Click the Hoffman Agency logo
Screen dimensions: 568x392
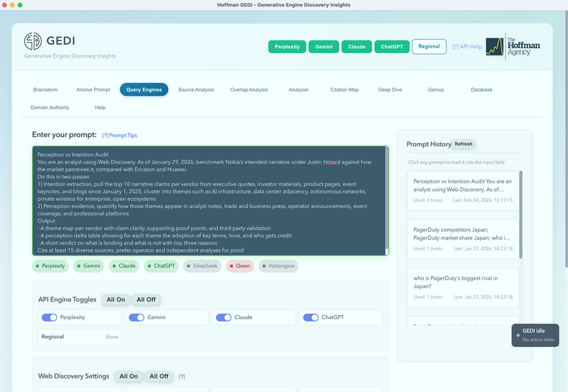click(x=513, y=47)
